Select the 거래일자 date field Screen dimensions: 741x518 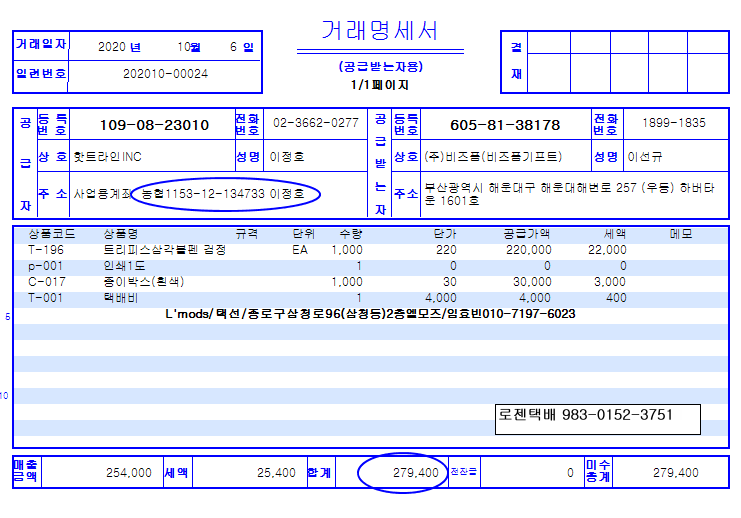177,46
